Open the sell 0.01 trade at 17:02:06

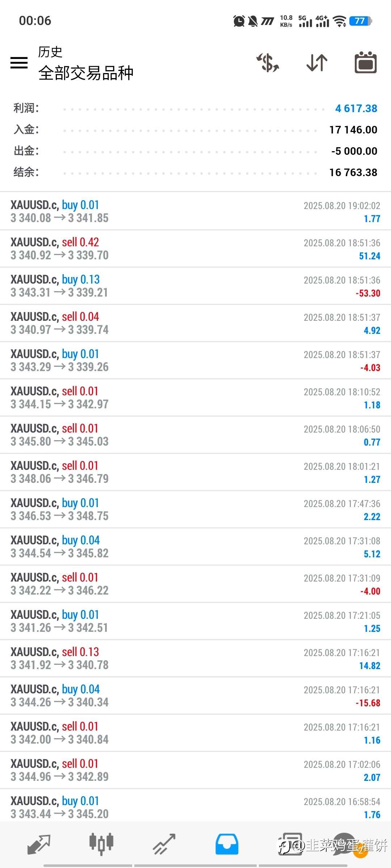pyautogui.click(x=195, y=770)
